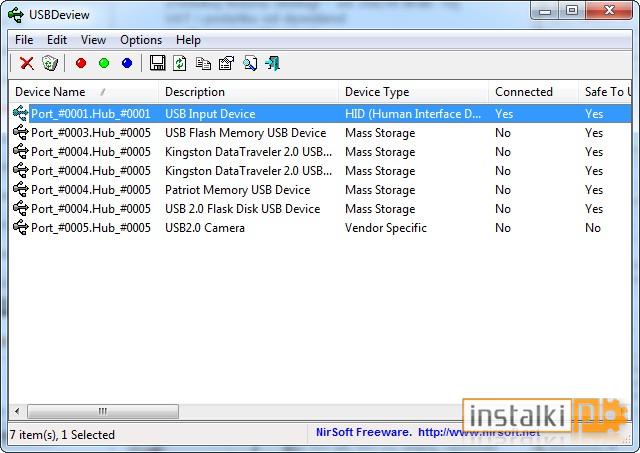The width and height of the screenshot is (640, 453).
Task: Close the USBDeview window
Action: point(609,11)
